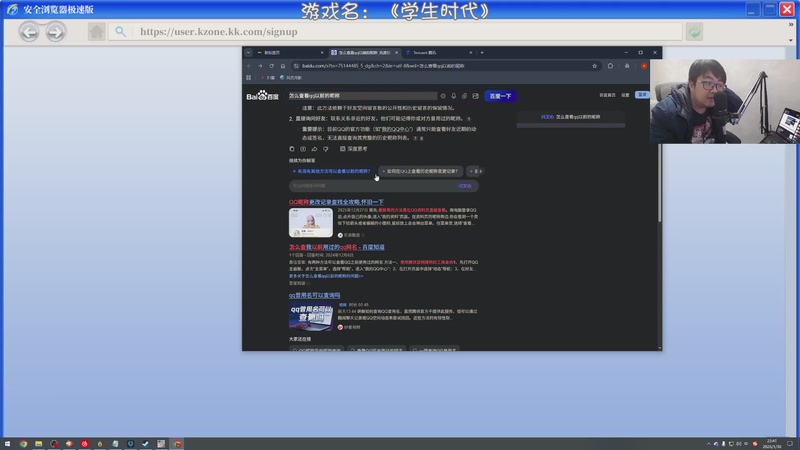Click the baidu.com URL in Chrome address bar
The height and width of the screenshot is (450, 800).
coord(383,66)
